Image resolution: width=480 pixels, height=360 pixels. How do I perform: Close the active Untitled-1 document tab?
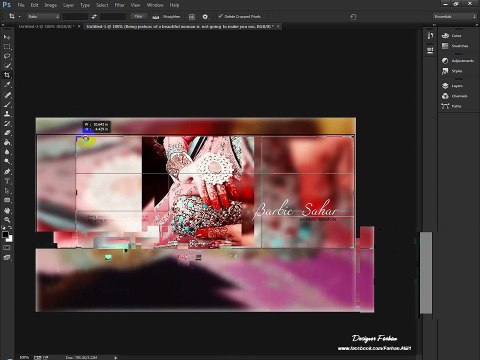(278, 26)
